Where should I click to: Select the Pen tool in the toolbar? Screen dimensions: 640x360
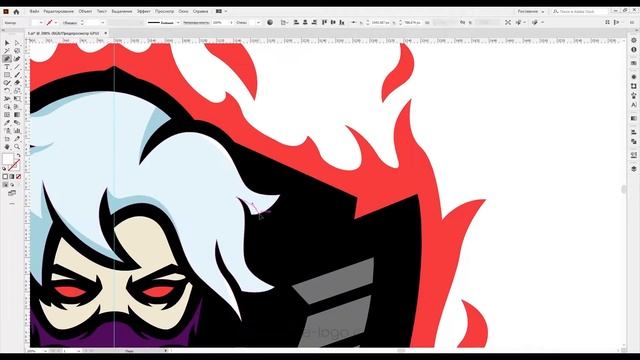(7, 59)
